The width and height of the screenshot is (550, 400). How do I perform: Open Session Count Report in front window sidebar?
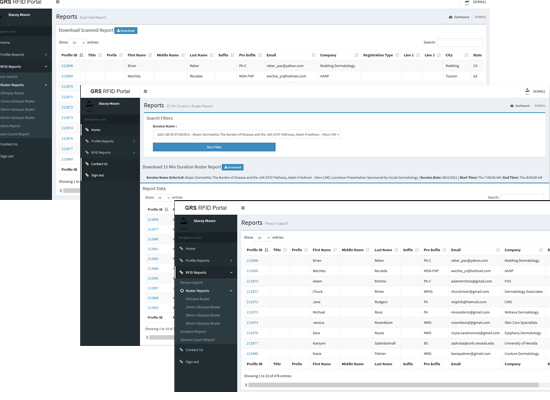click(197, 340)
